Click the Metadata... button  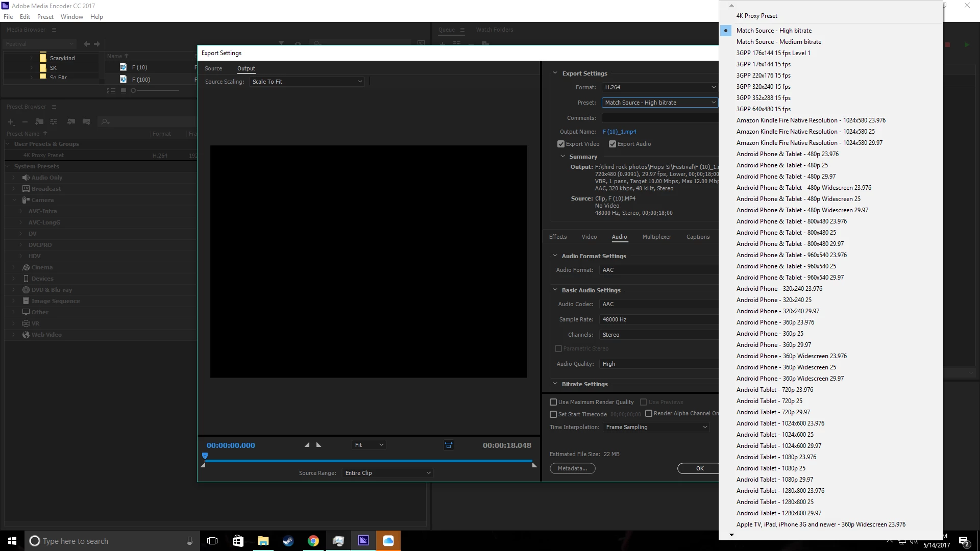(572, 468)
